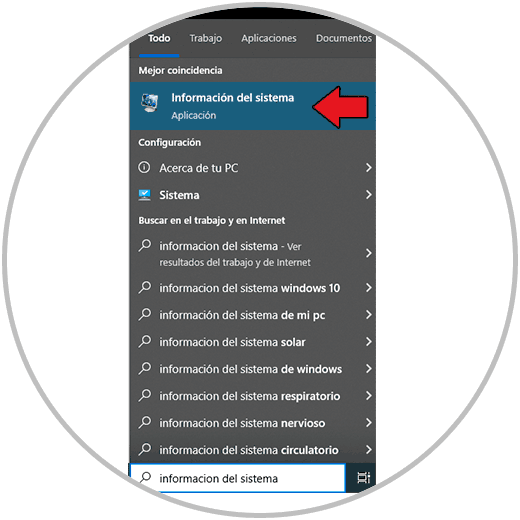Click the Acerca de tu PC info icon
520x520 pixels.
[144, 167]
